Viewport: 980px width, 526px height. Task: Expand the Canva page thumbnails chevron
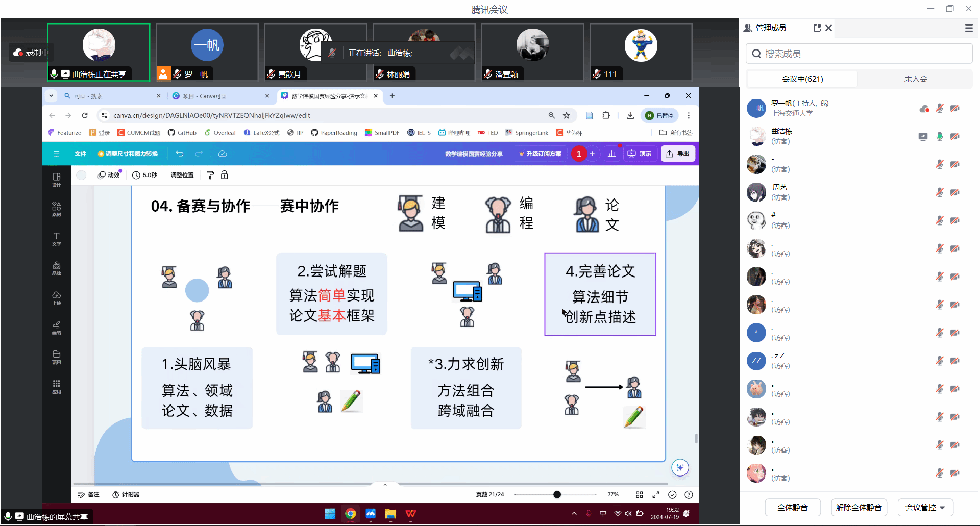[385, 485]
